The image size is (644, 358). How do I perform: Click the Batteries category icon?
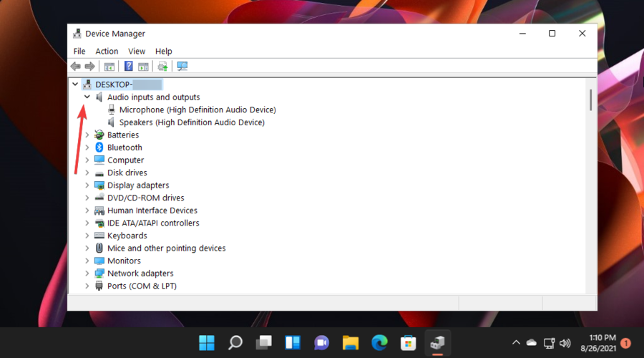pos(99,135)
